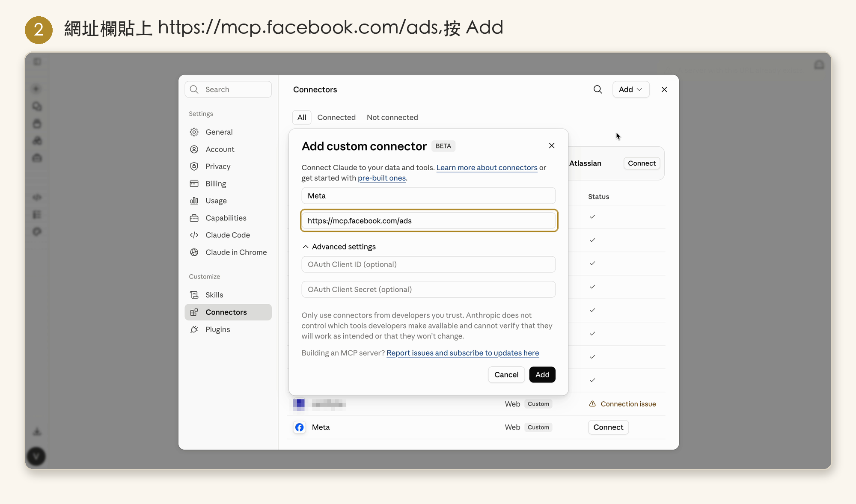
Task: Open Learn more about connectors link
Action: [x=487, y=168]
